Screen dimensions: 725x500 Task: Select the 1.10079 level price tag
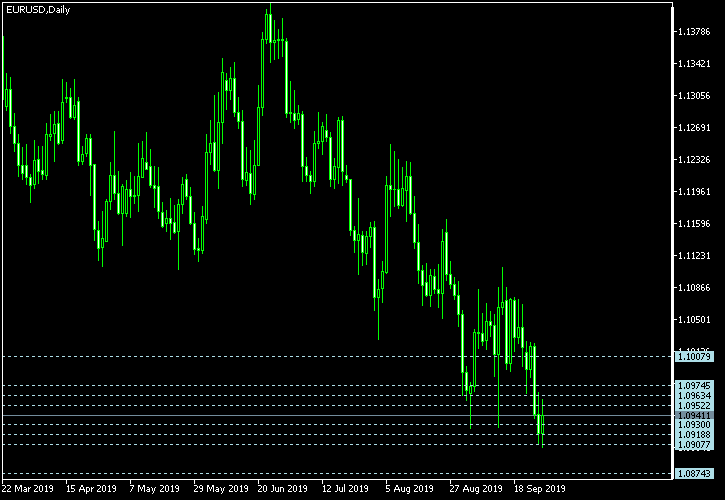tap(694, 357)
